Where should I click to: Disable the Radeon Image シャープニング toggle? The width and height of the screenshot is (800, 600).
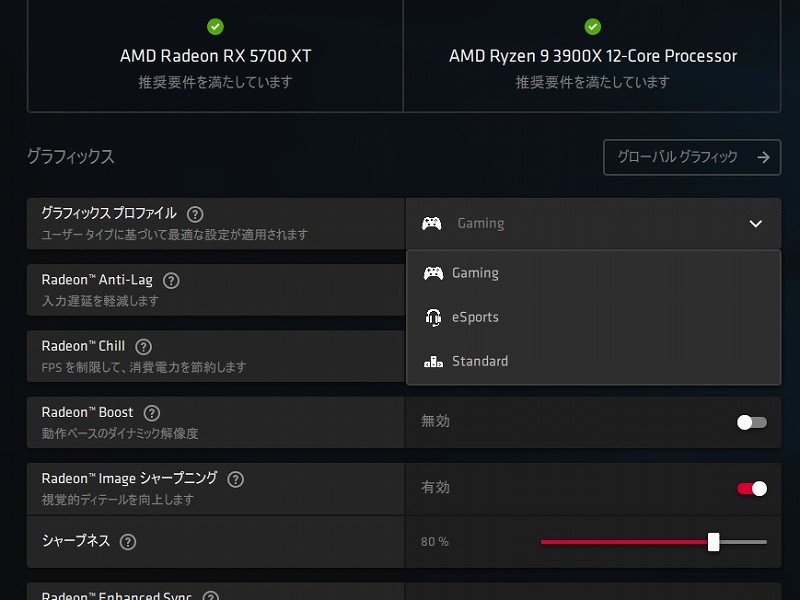point(751,488)
